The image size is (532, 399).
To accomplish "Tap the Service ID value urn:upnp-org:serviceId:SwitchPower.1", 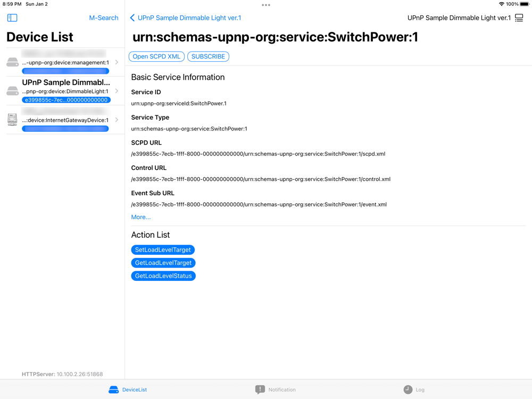I will pyautogui.click(x=179, y=104).
